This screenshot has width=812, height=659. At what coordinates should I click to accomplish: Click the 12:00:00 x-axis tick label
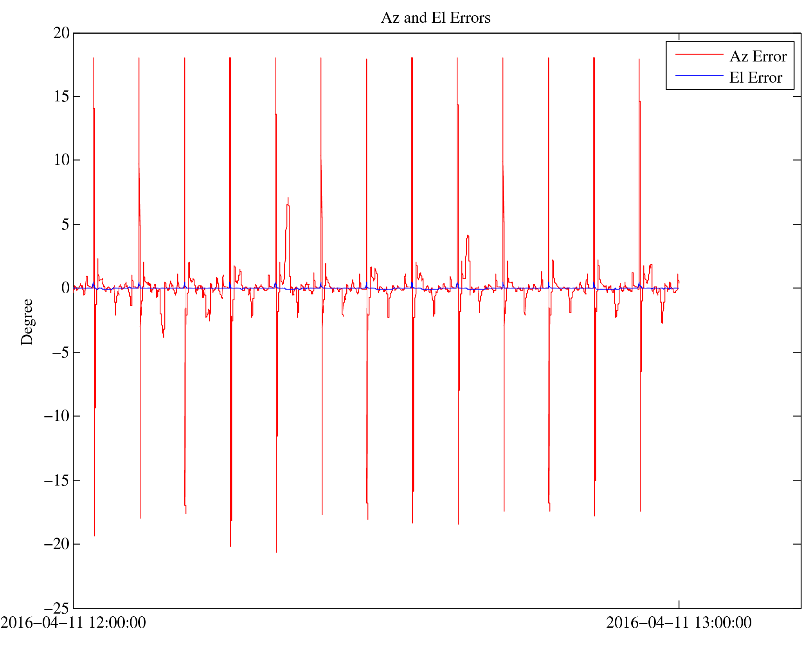point(73,623)
